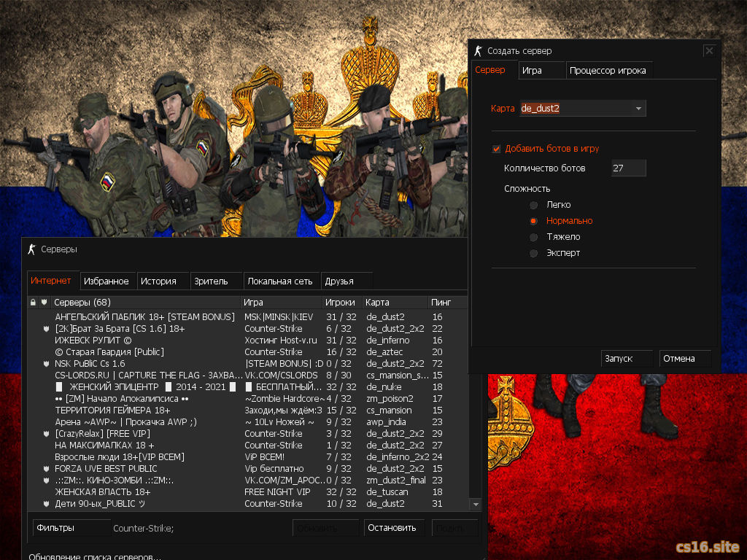Sort by Серверы (68) column header
This screenshot has width=747, height=560.
point(146,303)
